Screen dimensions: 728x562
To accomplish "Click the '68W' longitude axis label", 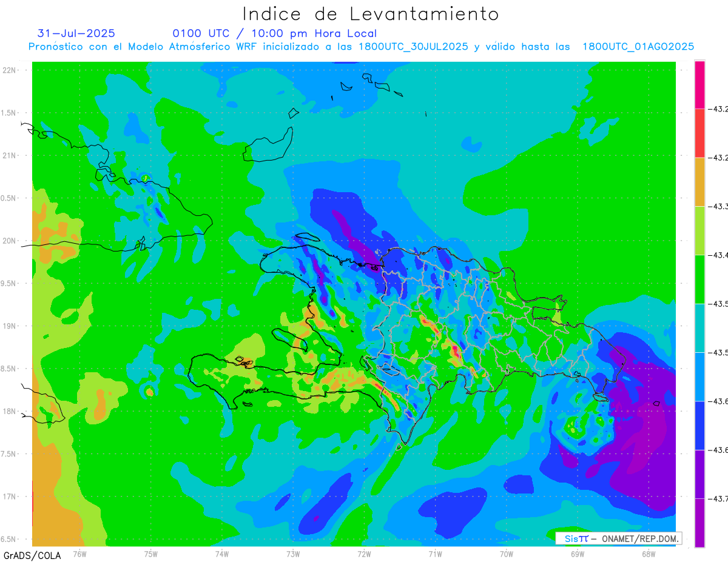I will (649, 554).
